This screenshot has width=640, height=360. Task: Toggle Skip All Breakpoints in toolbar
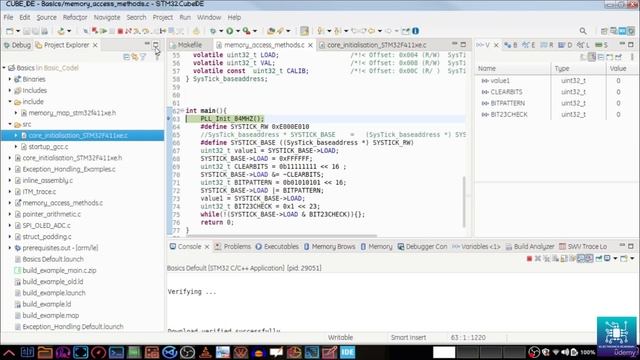point(85,31)
